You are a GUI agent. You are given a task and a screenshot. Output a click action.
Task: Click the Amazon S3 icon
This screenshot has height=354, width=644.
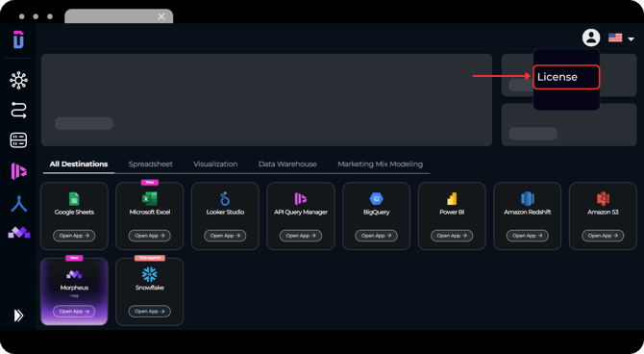pos(603,199)
